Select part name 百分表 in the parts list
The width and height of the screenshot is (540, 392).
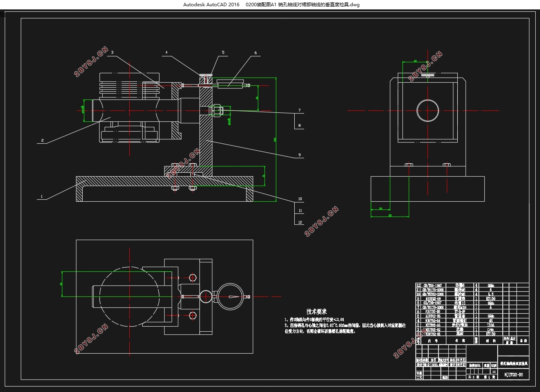pos(460,311)
